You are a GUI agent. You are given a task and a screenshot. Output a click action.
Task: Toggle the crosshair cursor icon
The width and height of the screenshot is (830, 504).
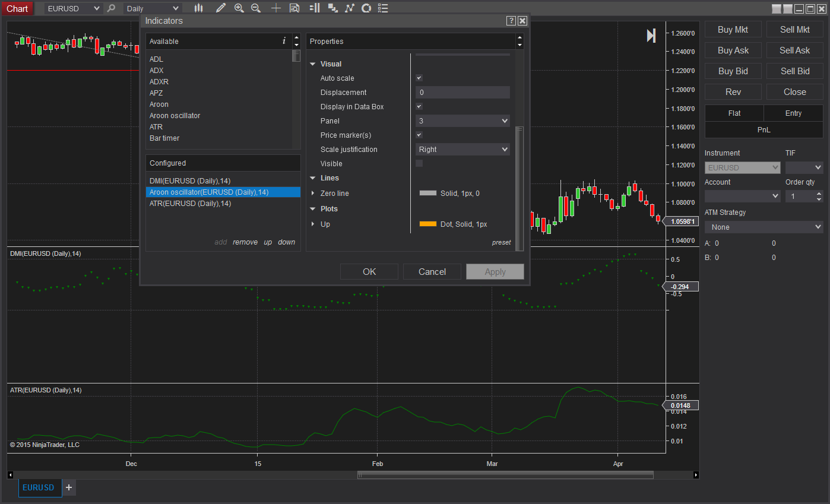click(276, 8)
